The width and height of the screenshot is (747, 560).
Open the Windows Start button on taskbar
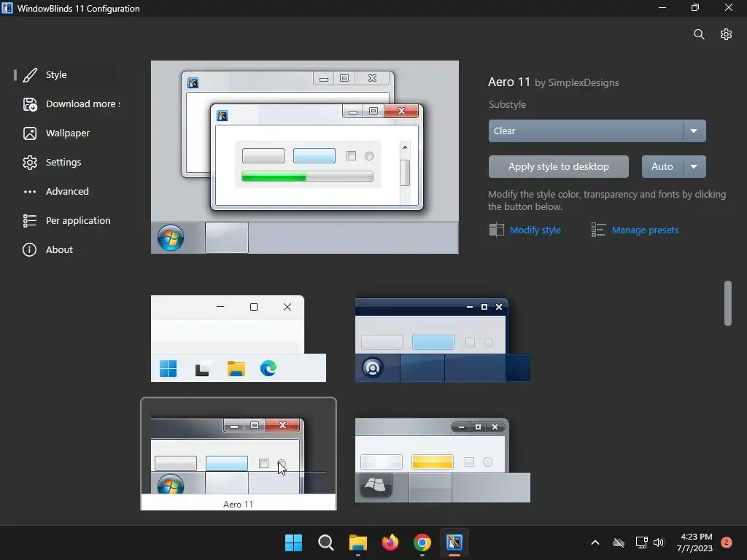point(293,542)
